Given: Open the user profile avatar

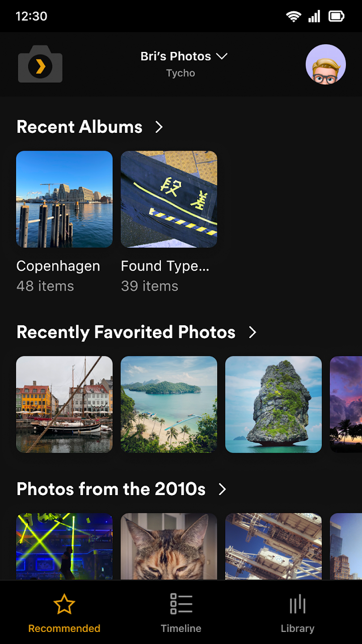Looking at the screenshot, I should [x=325, y=64].
